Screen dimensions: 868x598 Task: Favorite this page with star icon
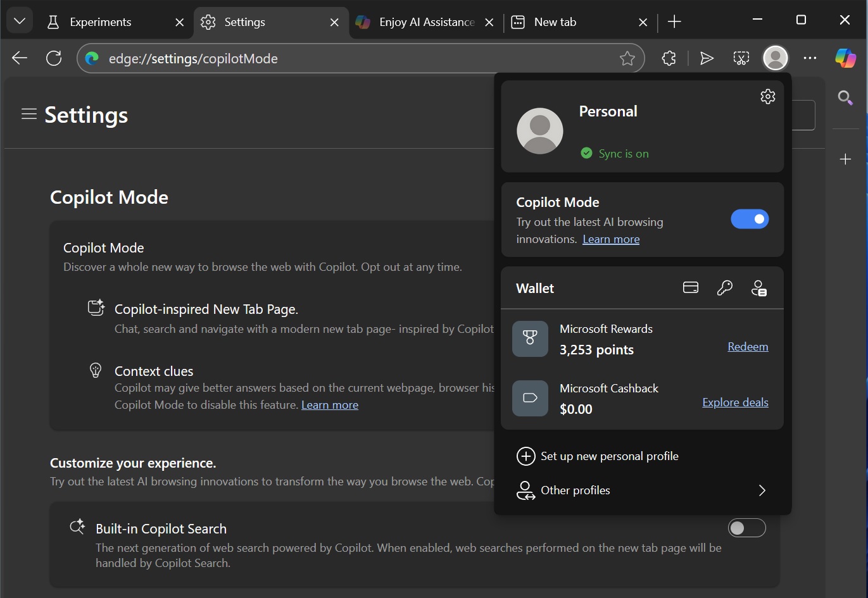pyautogui.click(x=627, y=59)
